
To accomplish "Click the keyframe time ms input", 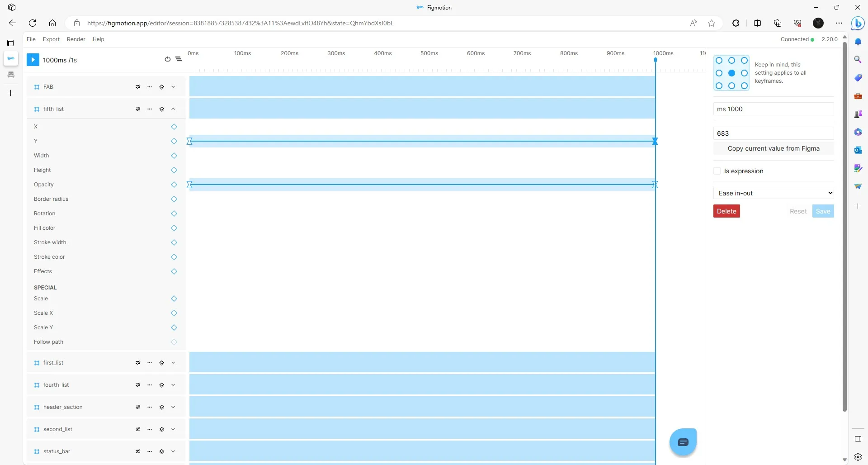I will point(774,109).
